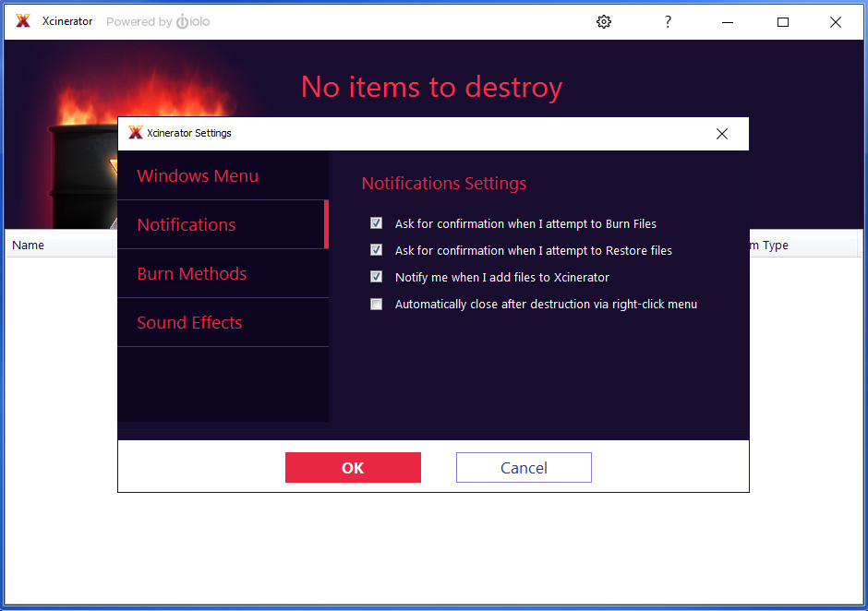Open the Sound Effects settings section
The height and width of the screenshot is (611, 868).
click(x=189, y=322)
